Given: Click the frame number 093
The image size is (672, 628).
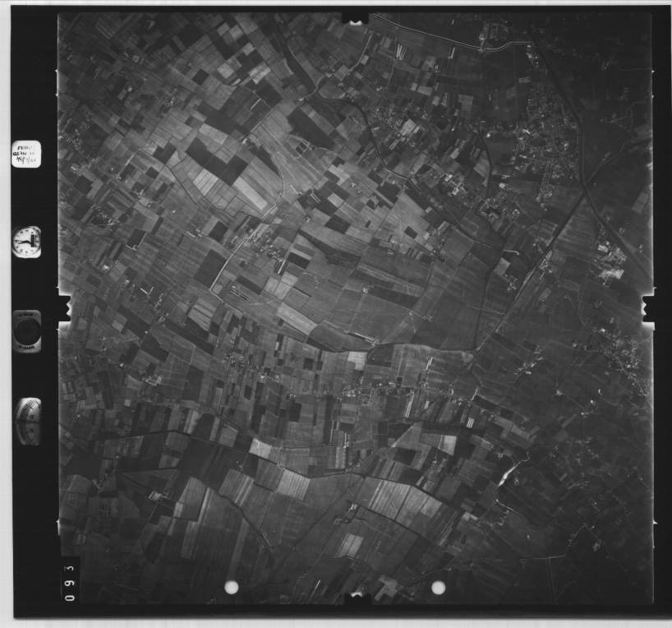Looking at the screenshot, I should pyautogui.click(x=69, y=580).
